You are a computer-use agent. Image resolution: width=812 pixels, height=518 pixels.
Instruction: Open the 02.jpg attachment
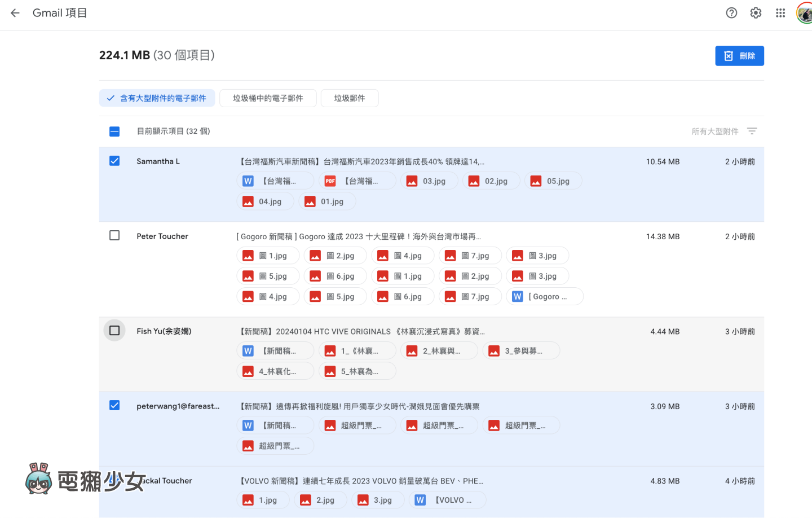point(491,181)
